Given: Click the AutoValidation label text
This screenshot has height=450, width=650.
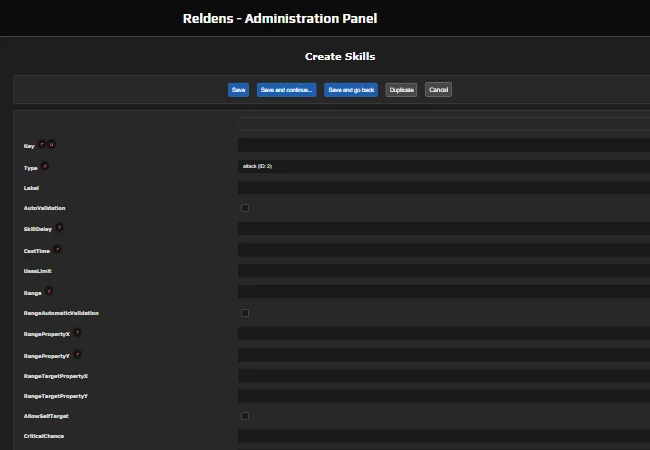Looking at the screenshot, I should 44,208.
